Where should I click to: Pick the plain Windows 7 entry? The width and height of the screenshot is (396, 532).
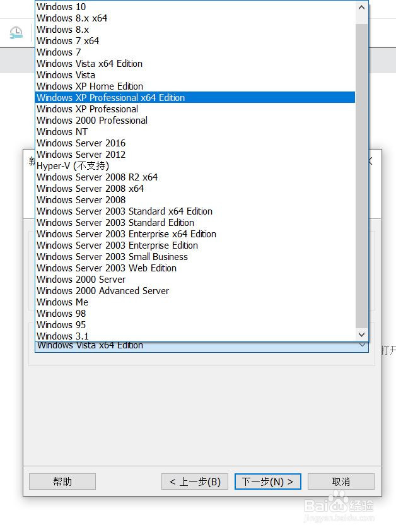[195, 52]
